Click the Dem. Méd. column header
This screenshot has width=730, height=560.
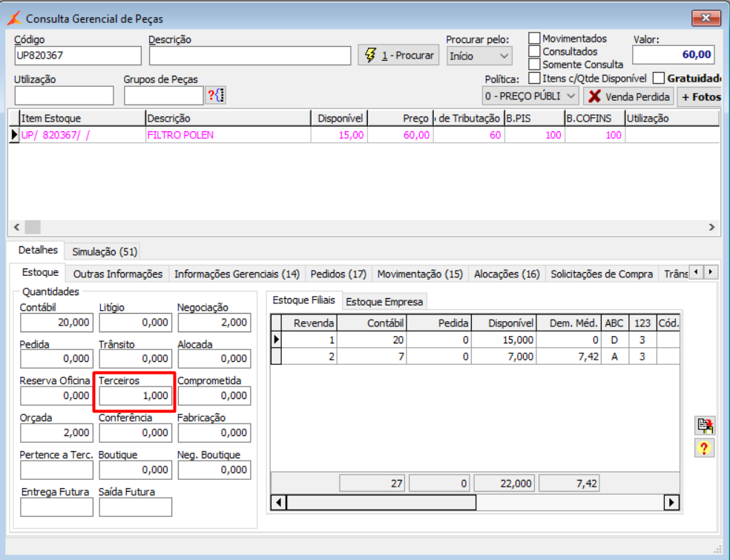568,323
